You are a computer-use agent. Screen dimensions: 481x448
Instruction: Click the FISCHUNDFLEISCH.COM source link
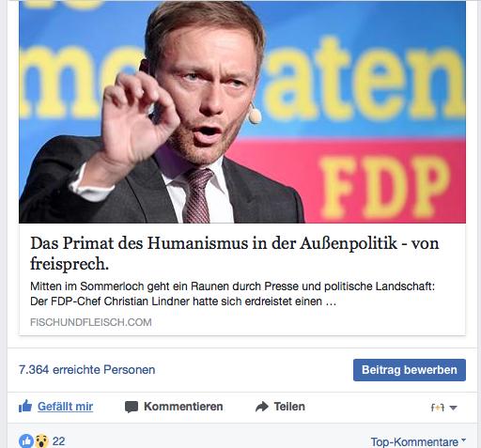[x=91, y=322]
